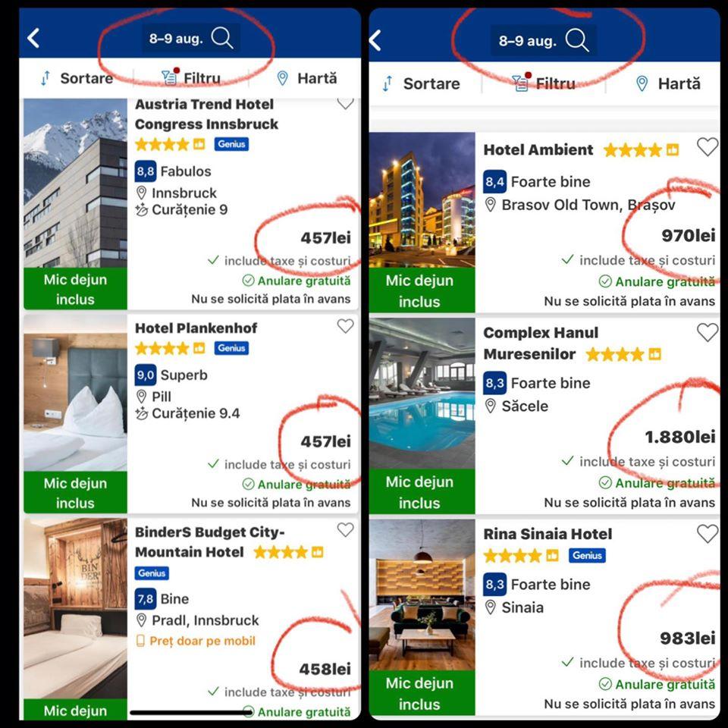This screenshot has height=728, width=728.
Task: Save Hotel Plankenhof with heart icon
Action: [x=345, y=326]
